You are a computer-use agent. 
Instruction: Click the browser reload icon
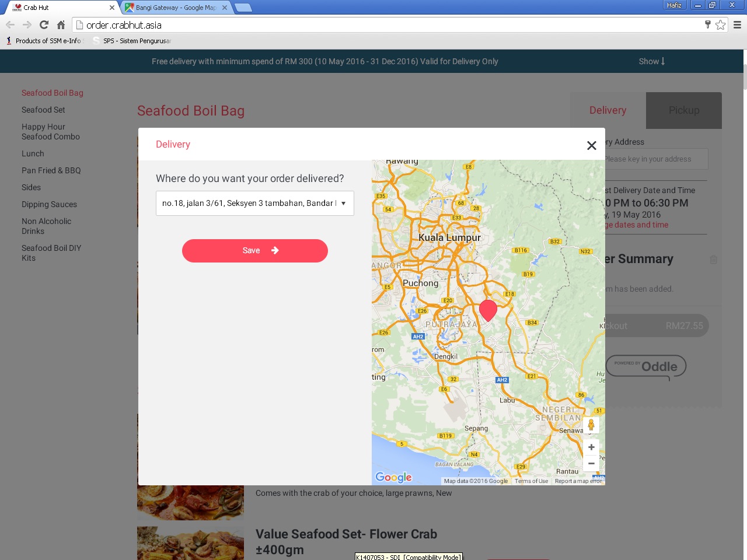[44, 24]
